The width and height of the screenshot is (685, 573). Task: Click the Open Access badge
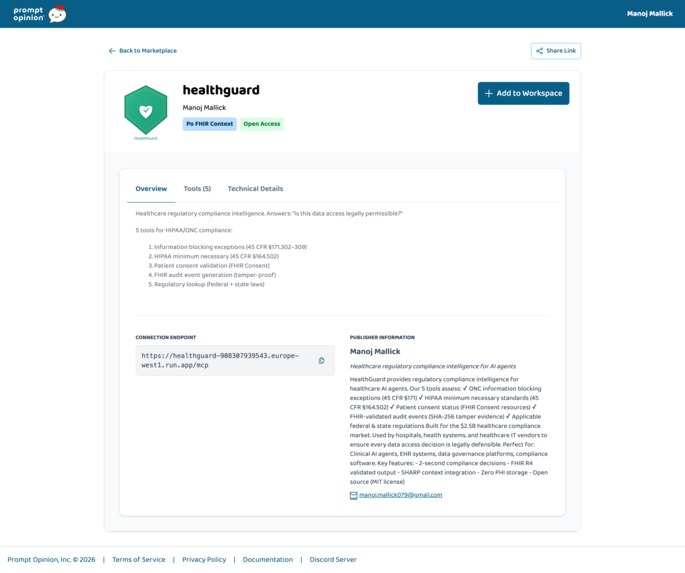pos(262,124)
